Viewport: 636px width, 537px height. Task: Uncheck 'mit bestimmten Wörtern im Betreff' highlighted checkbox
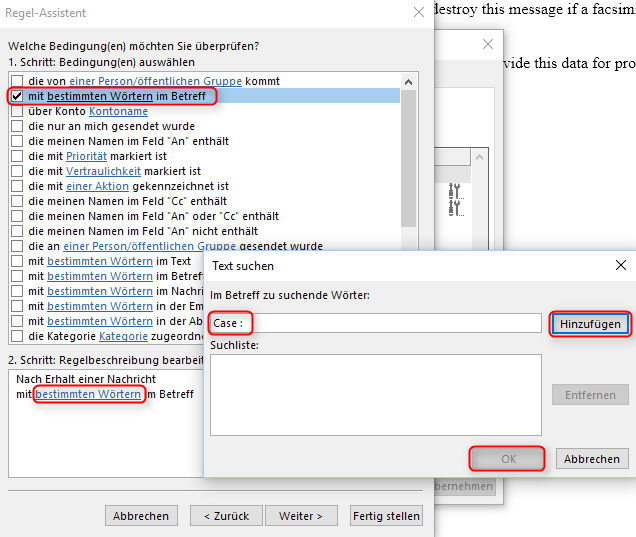pos(17,96)
